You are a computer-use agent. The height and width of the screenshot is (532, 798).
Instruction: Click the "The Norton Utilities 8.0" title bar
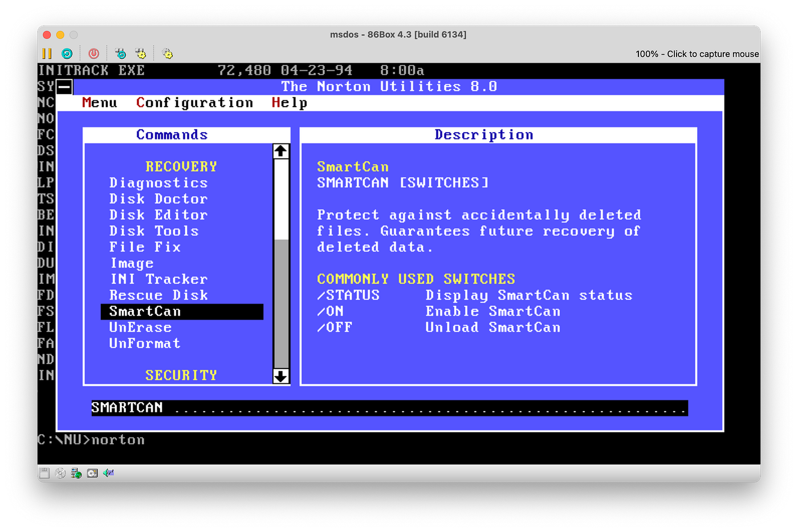(390, 87)
